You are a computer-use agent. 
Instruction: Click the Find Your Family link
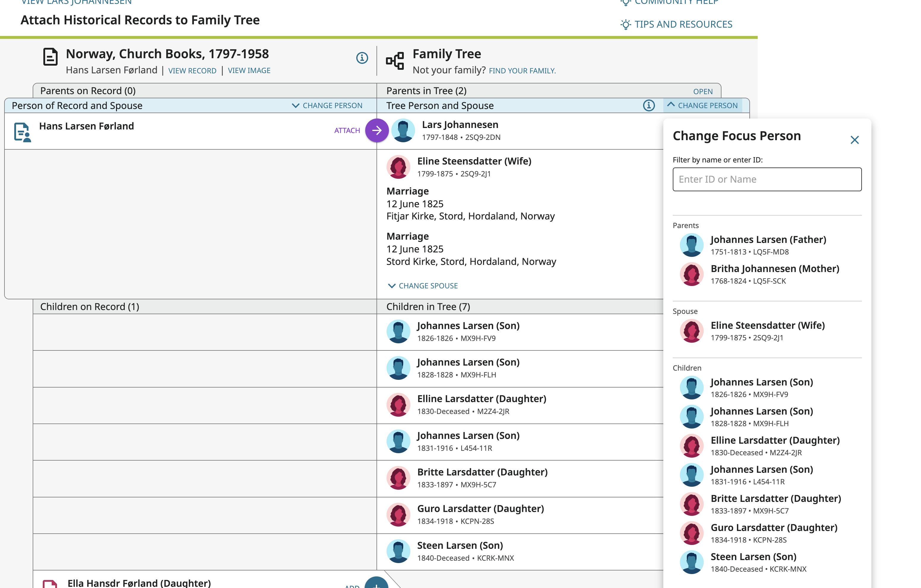522,71
